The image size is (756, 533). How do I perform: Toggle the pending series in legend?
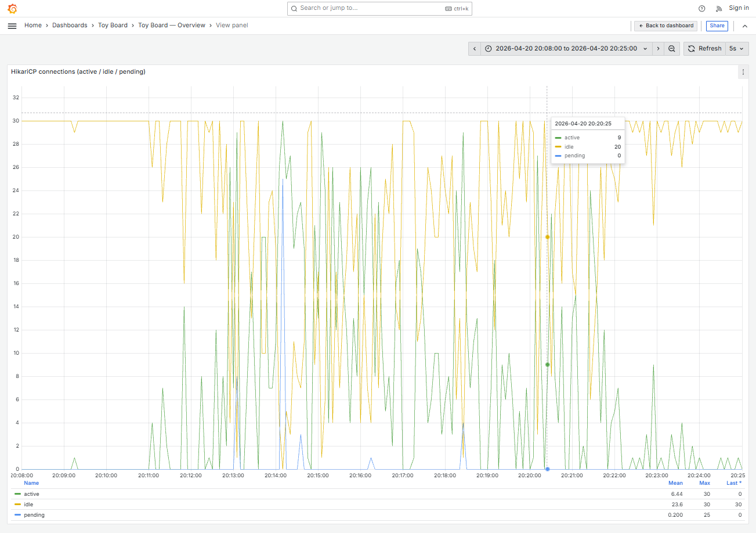(x=34, y=515)
